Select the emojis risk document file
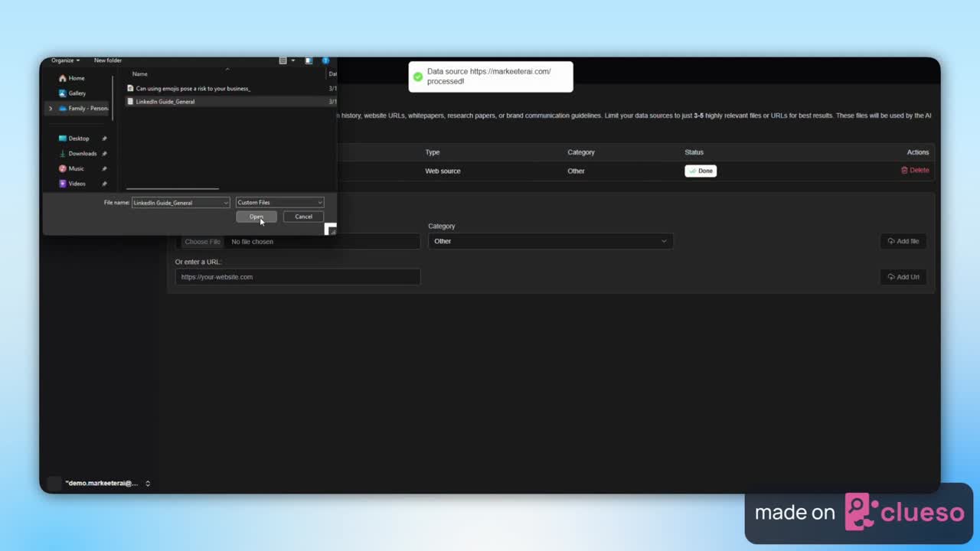 point(192,89)
